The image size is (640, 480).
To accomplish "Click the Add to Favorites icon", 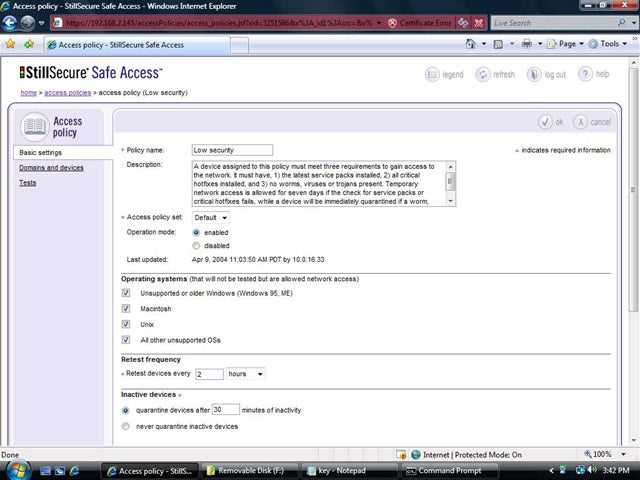I will (x=29, y=44).
